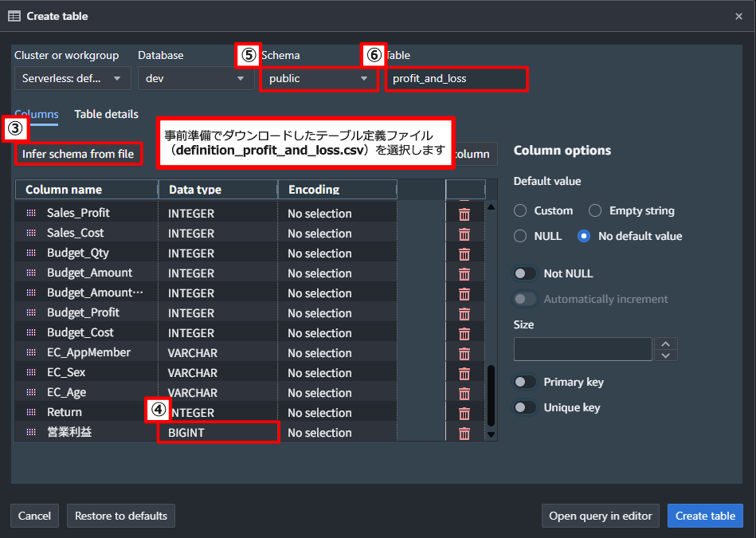
Task: Click the Table name field showing profit_and_loss
Action: click(456, 78)
